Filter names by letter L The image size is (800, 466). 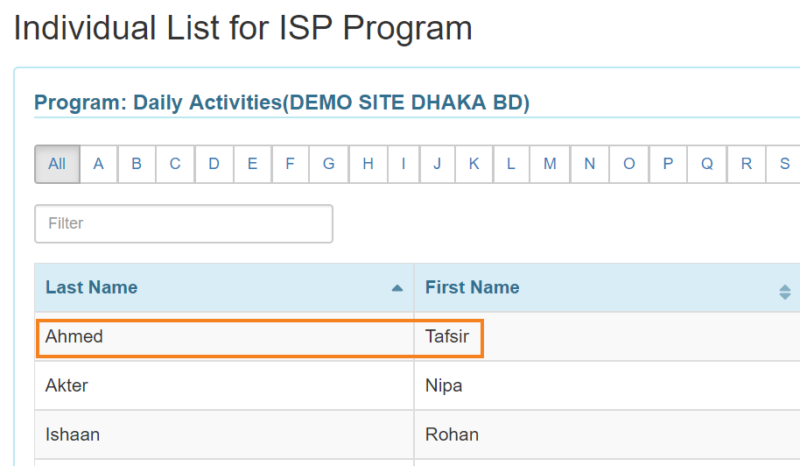click(x=511, y=164)
